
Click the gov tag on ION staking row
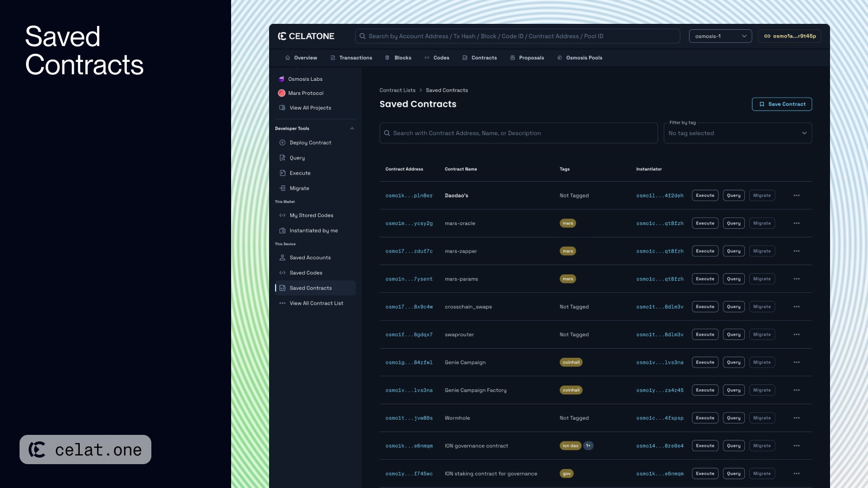pos(567,473)
